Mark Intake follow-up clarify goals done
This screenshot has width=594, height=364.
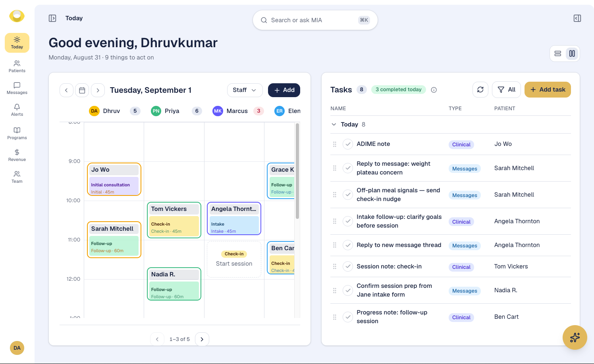[x=348, y=221]
